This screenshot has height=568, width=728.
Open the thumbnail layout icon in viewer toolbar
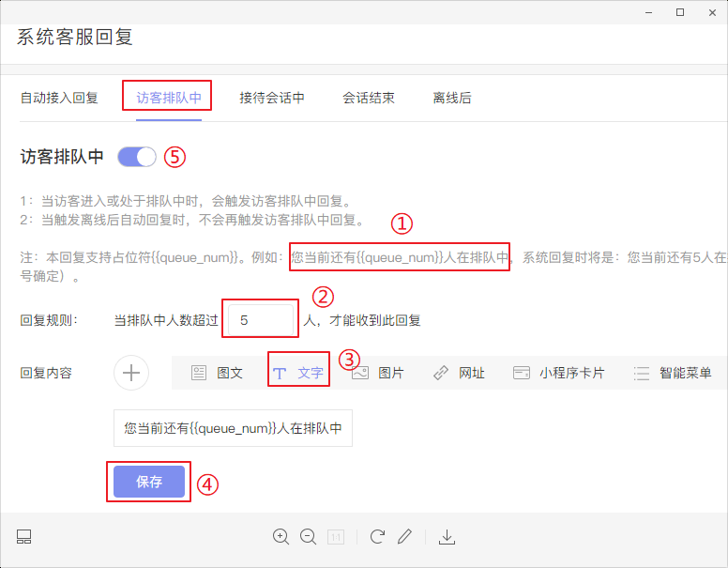[24, 537]
